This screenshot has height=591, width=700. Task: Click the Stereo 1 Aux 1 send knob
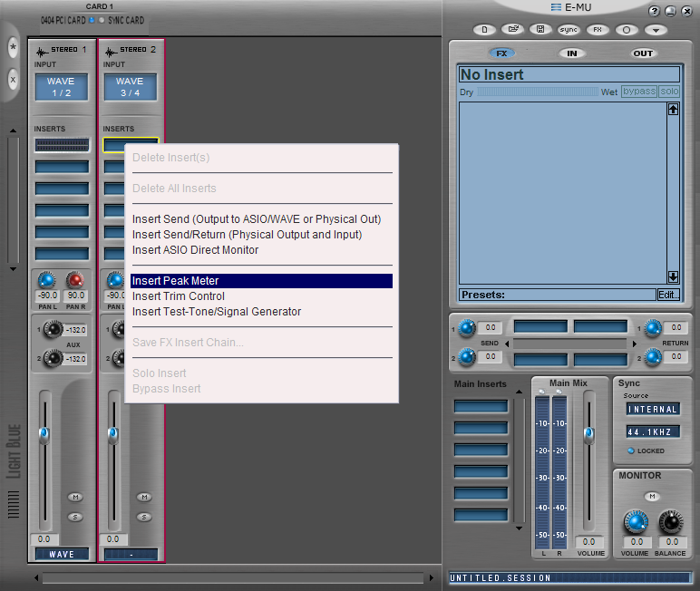coord(53,329)
